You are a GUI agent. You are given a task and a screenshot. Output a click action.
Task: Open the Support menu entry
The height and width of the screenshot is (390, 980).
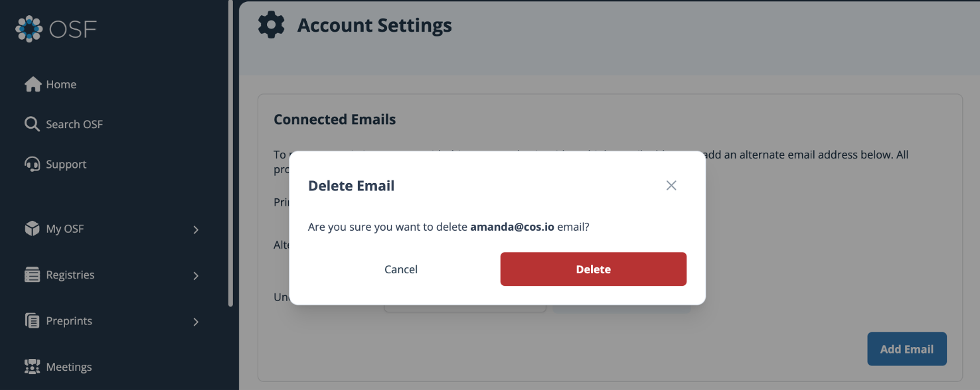coord(66,164)
